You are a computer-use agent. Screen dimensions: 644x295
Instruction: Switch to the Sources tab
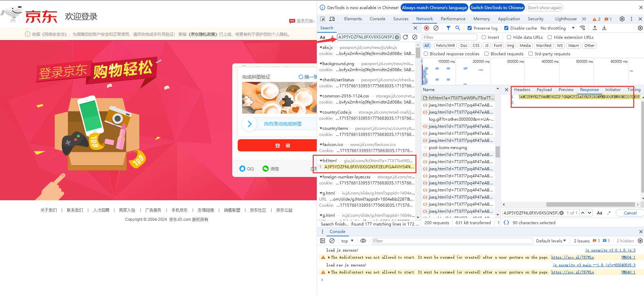[x=401, y=19]
